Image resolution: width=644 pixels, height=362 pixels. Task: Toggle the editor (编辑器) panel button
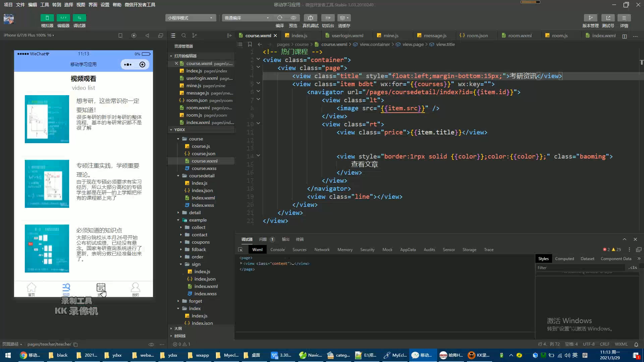click(x=63, y=18)
